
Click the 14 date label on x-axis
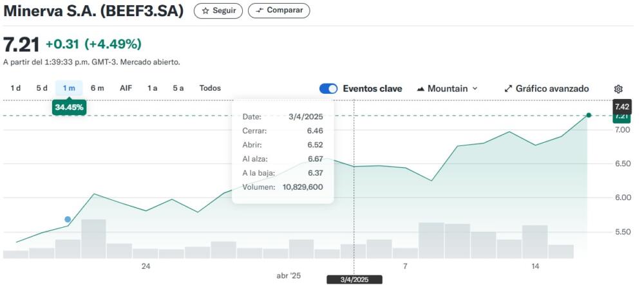535,266
